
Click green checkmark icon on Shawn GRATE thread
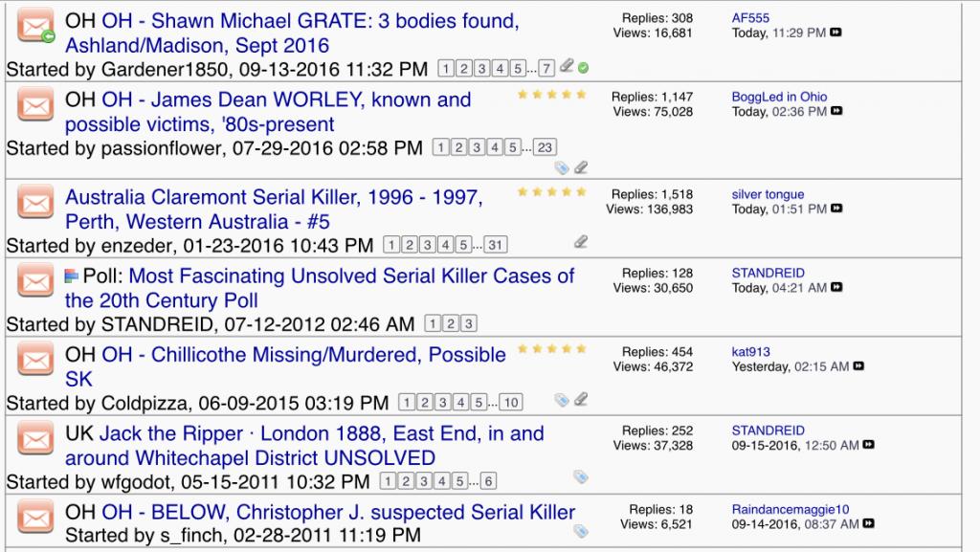tap(584, 67)
